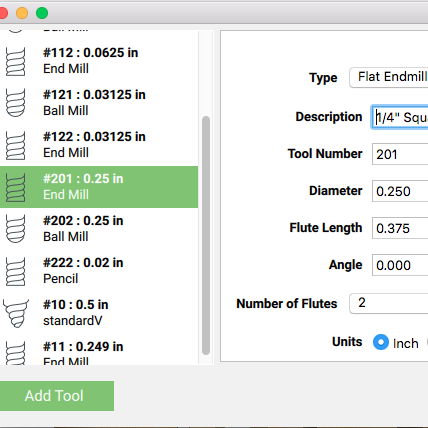
Task: Select the Inch units radio button
Action: coord(381,342)
